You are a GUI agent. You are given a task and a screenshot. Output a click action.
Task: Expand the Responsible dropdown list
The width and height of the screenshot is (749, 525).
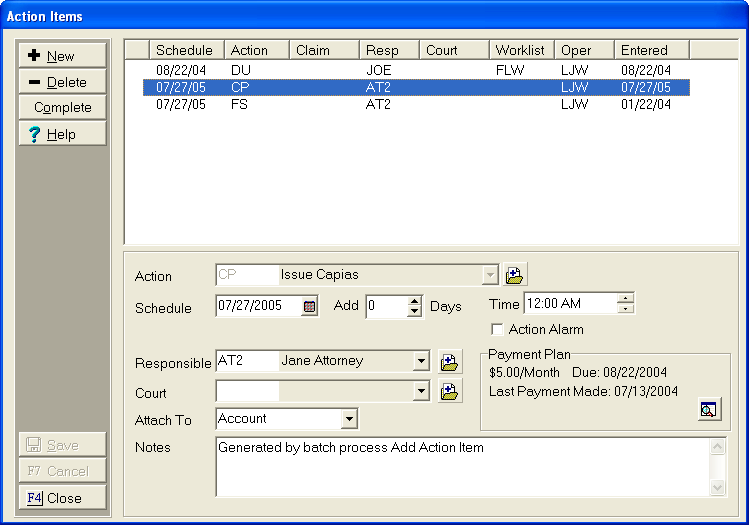click(421, 362)
